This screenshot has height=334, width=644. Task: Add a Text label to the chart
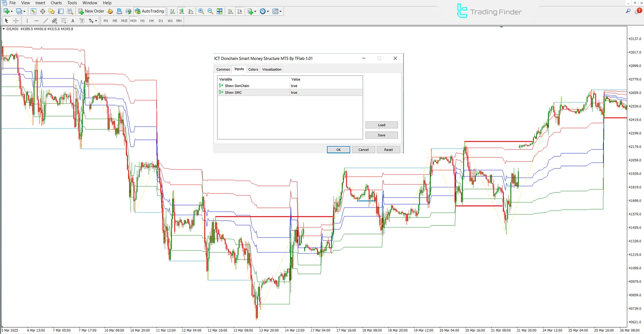click(x=82, y=20)
